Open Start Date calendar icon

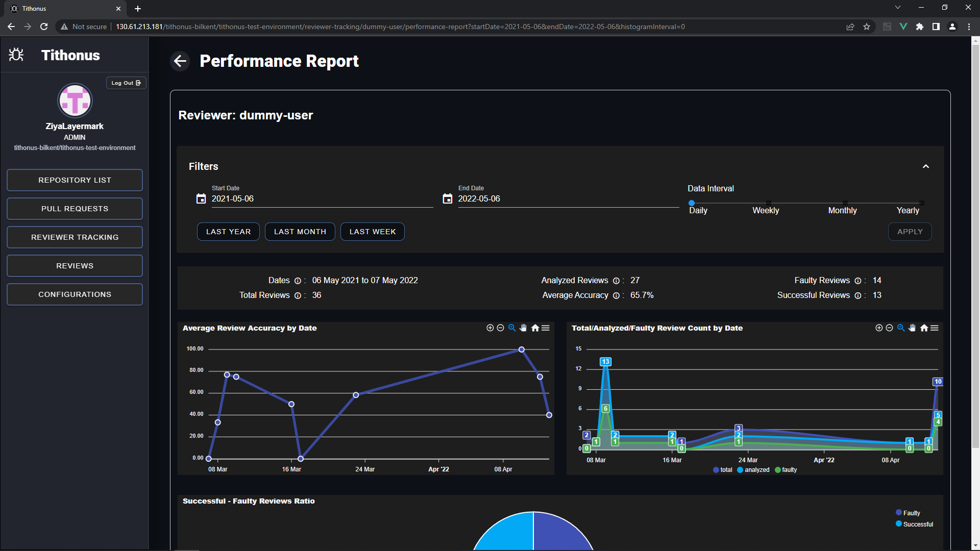[x=201, y=199]
